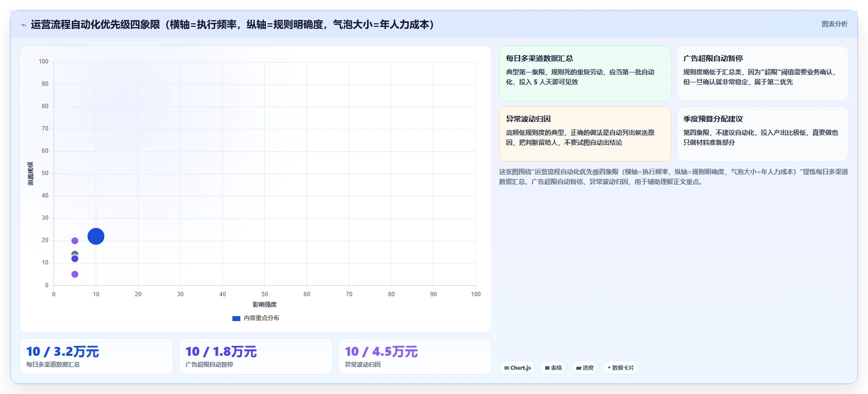The image size is (868, 394).
Task: Select the 进度 tag
Action: pos(585,368)
